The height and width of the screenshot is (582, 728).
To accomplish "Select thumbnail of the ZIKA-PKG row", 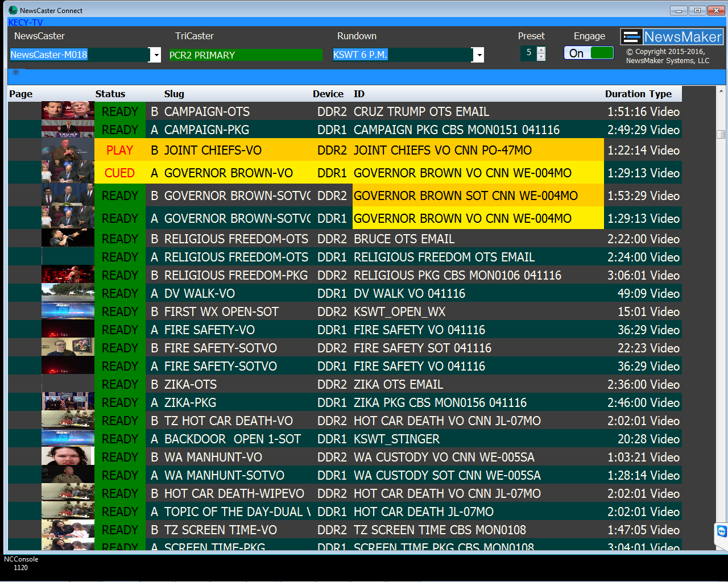I will tap(68, 402).
